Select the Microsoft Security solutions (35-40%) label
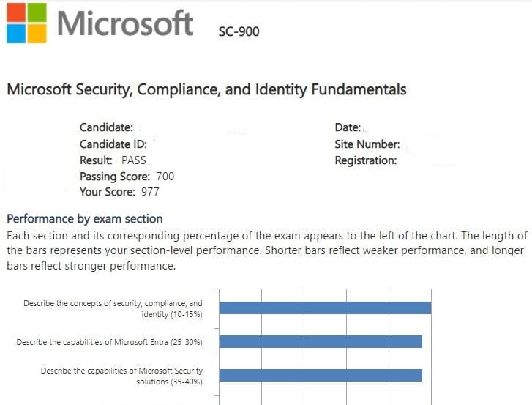This screenshot has height=405, width=532. [x=121, y=376]
